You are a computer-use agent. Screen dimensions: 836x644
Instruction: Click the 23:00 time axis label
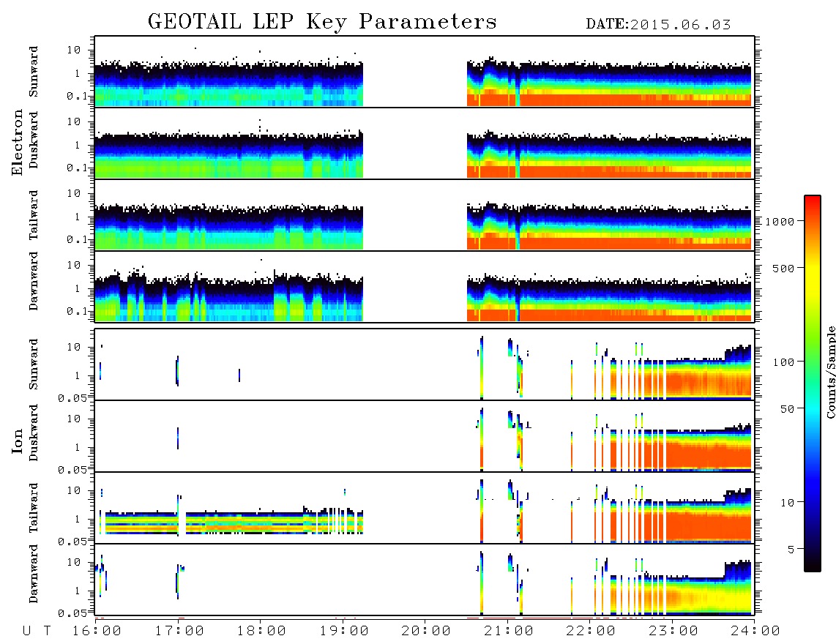point(673,632)
